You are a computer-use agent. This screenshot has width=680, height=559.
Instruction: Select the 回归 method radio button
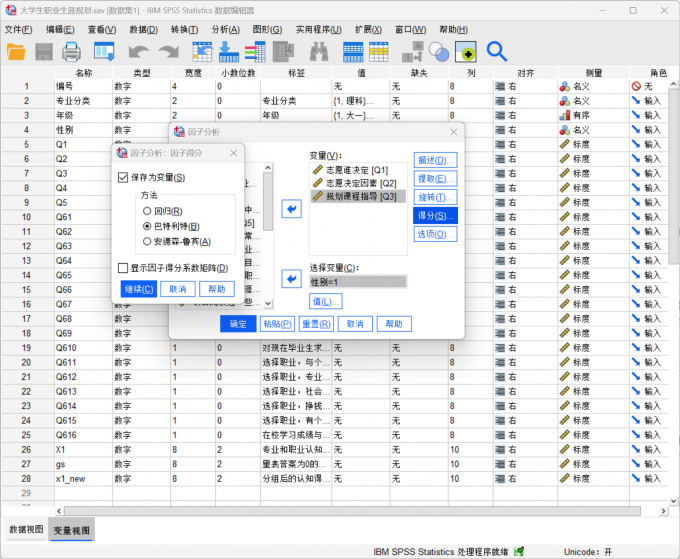[x=147, y=211]
